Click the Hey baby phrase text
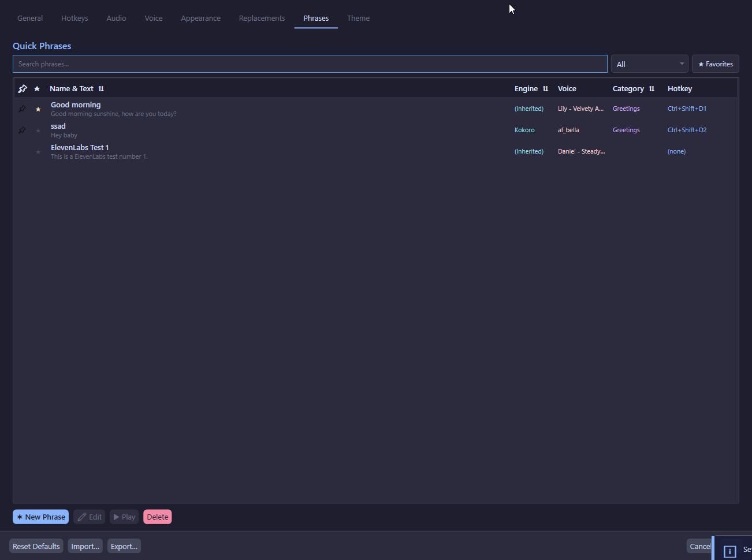Image resolution: width=752 pixels, height=560 pixels. (64, 135)
